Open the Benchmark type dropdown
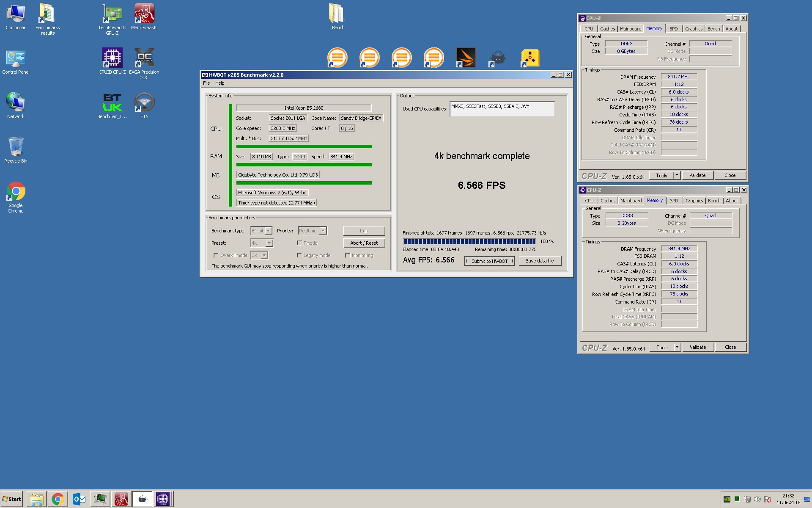Screen dimensions: 812x508 [261, 231]
